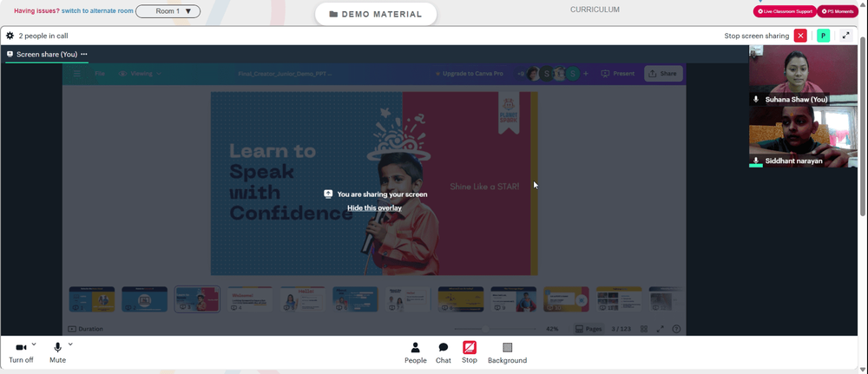Click Upgrade to Canva Pro
Image resolution: width=868 pixels, height=374 pixels.
469,74
